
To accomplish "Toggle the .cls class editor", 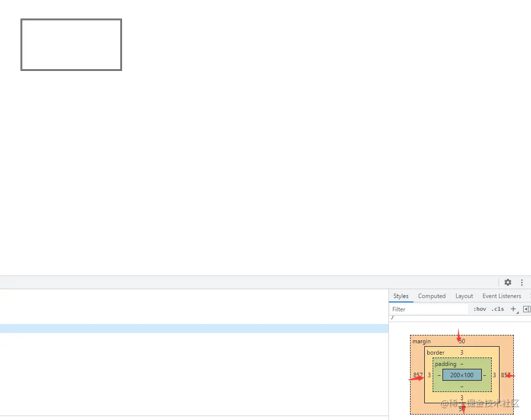I will 498,309.
